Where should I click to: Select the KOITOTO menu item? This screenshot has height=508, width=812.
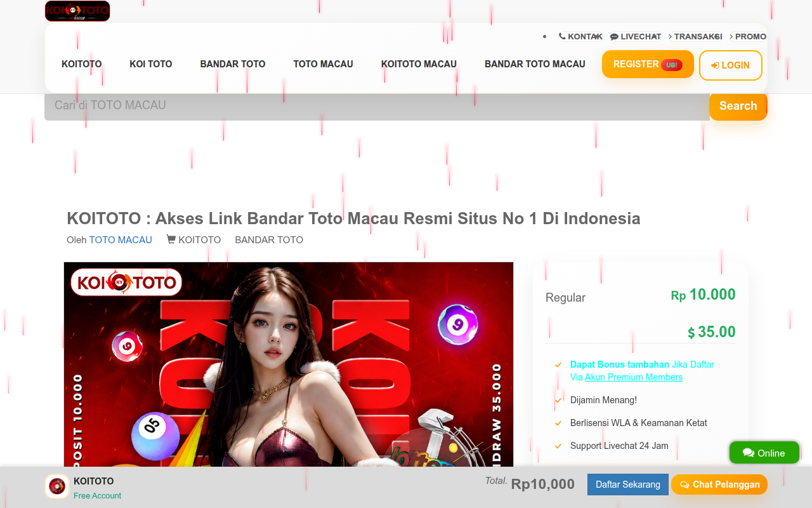[82, 64]
